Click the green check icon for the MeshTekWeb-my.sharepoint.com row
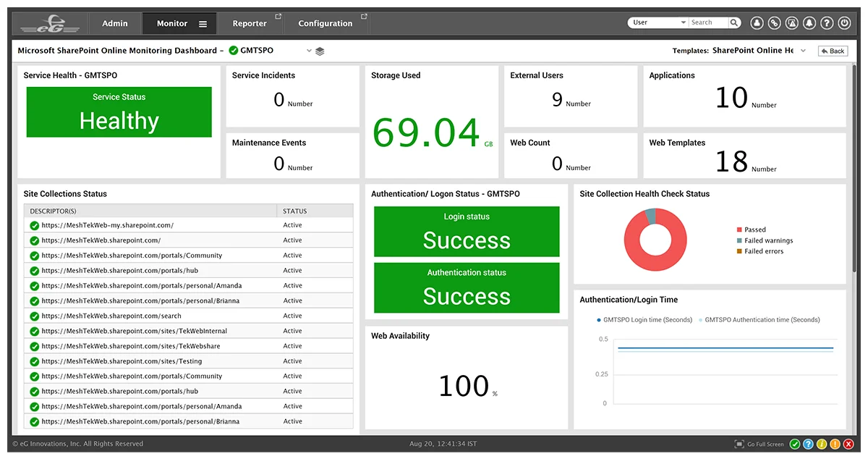This screenshot has width=868, height=459. coord(34,225)
